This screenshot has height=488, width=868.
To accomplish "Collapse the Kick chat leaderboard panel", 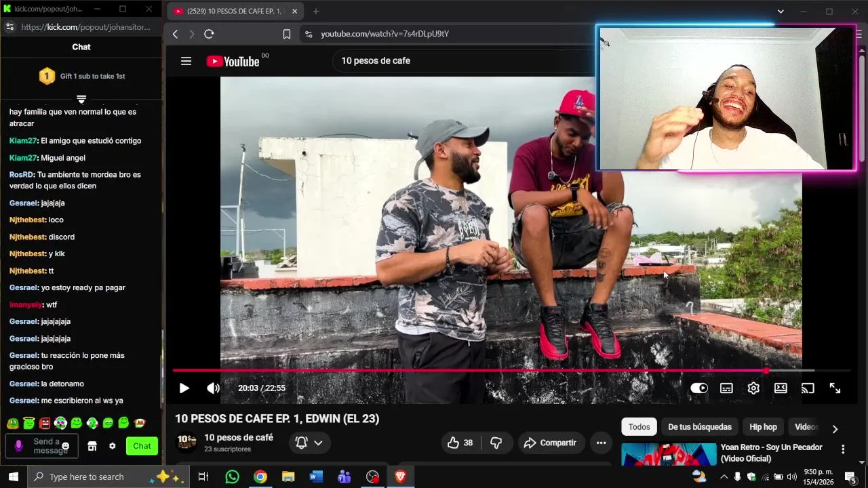I will point(81,99).
